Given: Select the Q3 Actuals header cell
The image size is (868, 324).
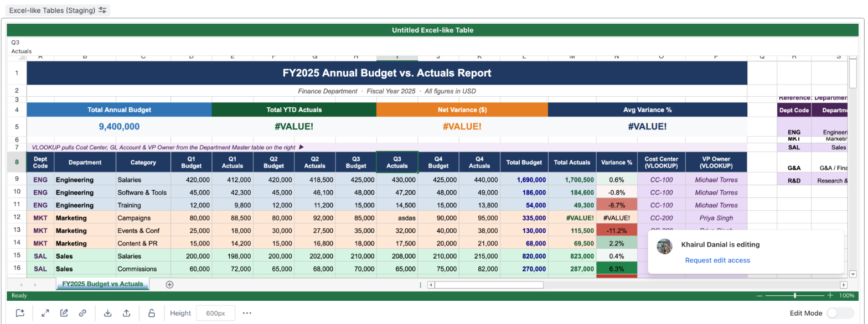Looking at the screenshot, I should click(397, 162).
